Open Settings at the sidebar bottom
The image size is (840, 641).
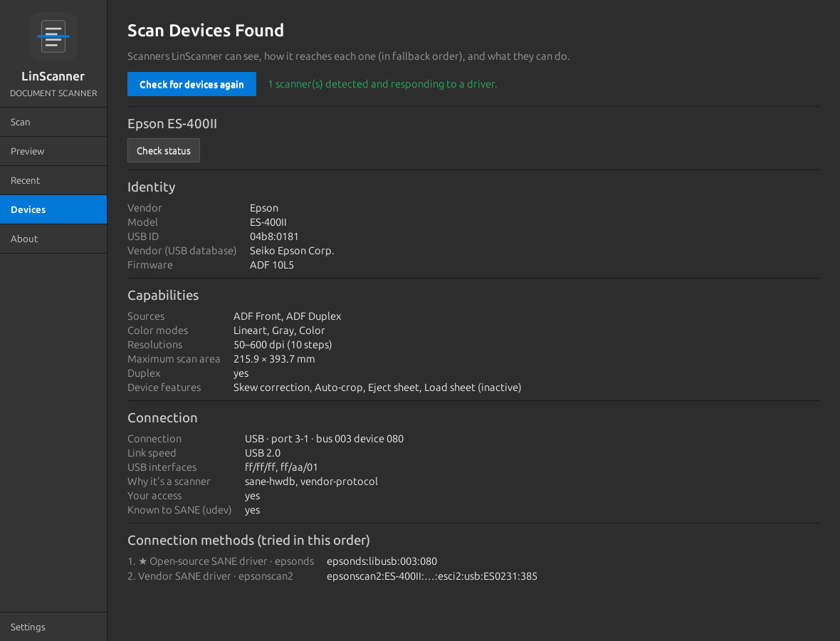(x=53, y=627)
